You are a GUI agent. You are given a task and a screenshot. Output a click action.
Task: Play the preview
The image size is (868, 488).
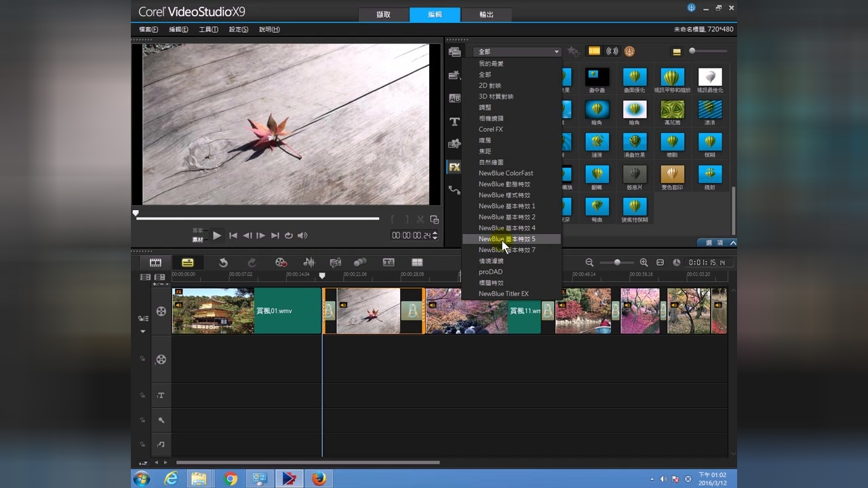pyautogui.click(x=217, y=235)
